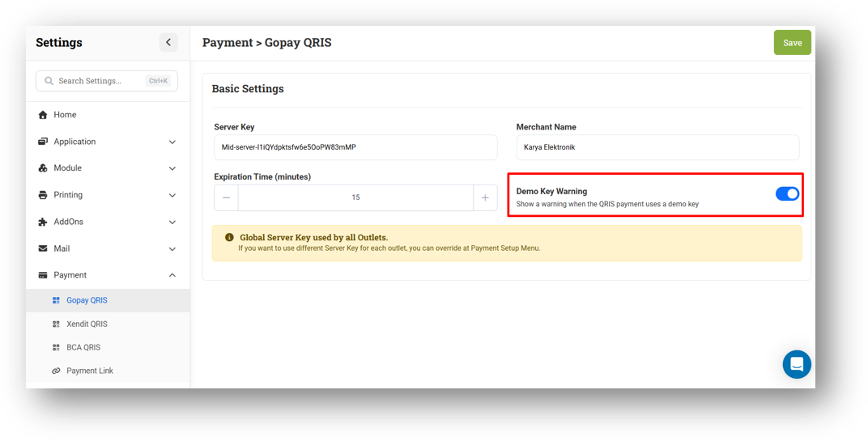Image resolution: width=868 pixels, height=441 pixels.
Task: Collapse the Settings sidebar with the arrow button
Action: [x=168, y=43]
